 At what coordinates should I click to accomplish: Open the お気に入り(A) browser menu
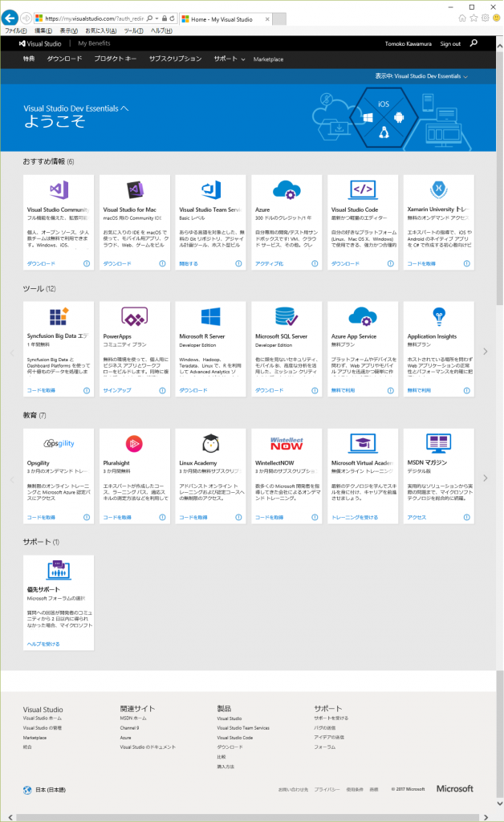point(100,31)
